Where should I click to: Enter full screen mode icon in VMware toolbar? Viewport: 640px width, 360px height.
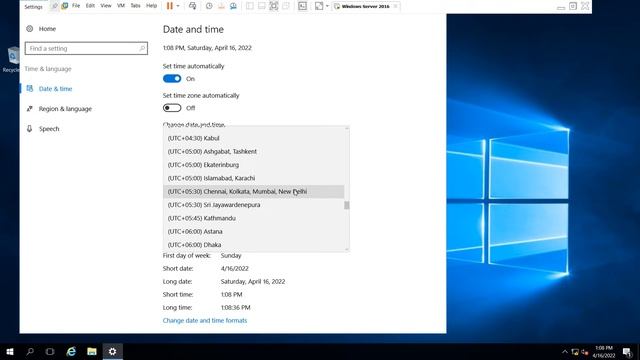click(273, 6)
